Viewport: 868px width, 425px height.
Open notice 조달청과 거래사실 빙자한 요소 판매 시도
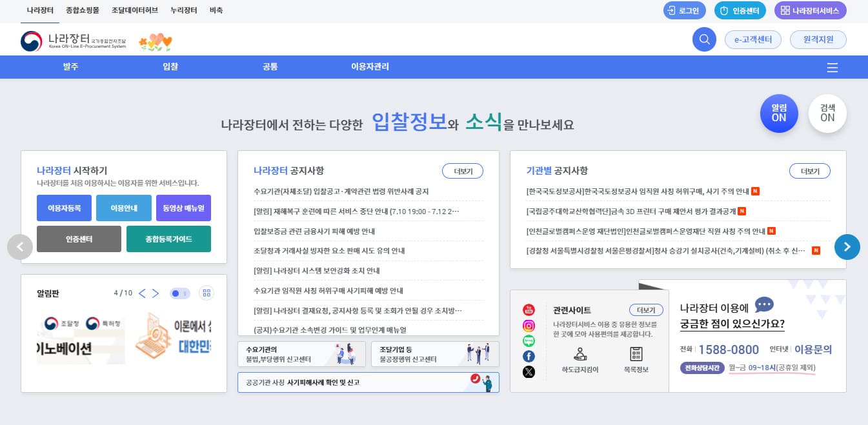329,250
